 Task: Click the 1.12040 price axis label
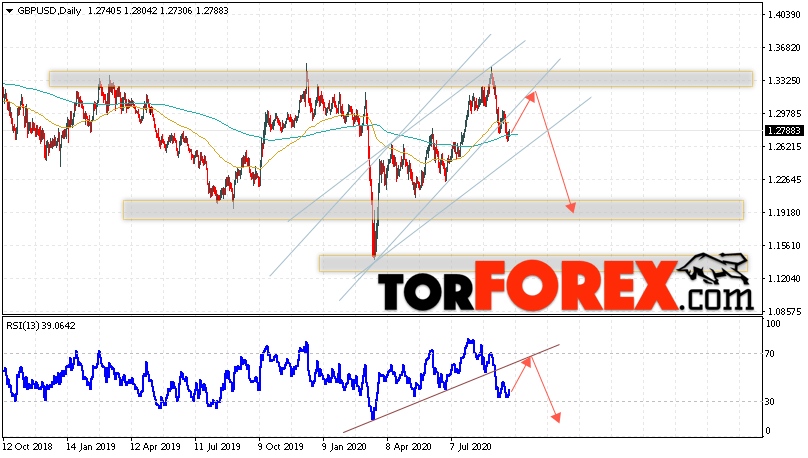783,279
